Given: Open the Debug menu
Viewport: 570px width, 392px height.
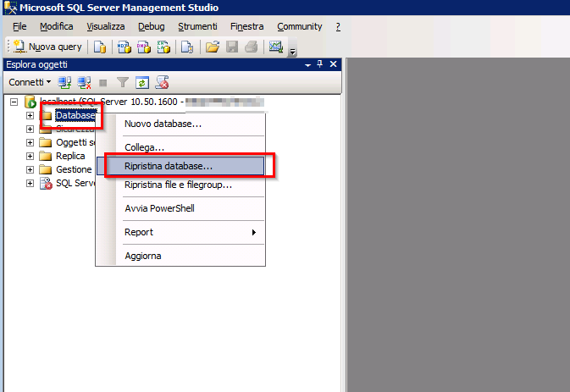Looking at the screenshot, I should point(152,26).
